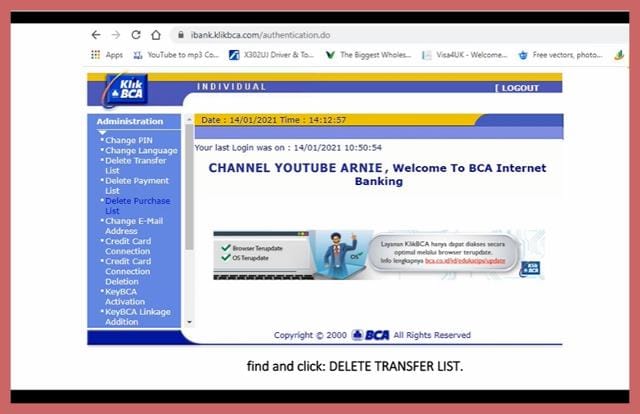Select Change PIN in sidebar

pyautogui.click(x=128, y=140)
